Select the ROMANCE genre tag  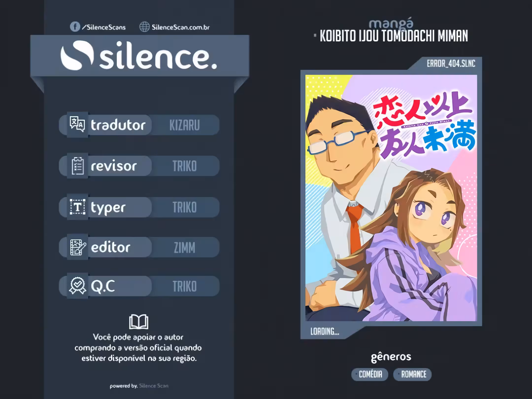[413, 374]
